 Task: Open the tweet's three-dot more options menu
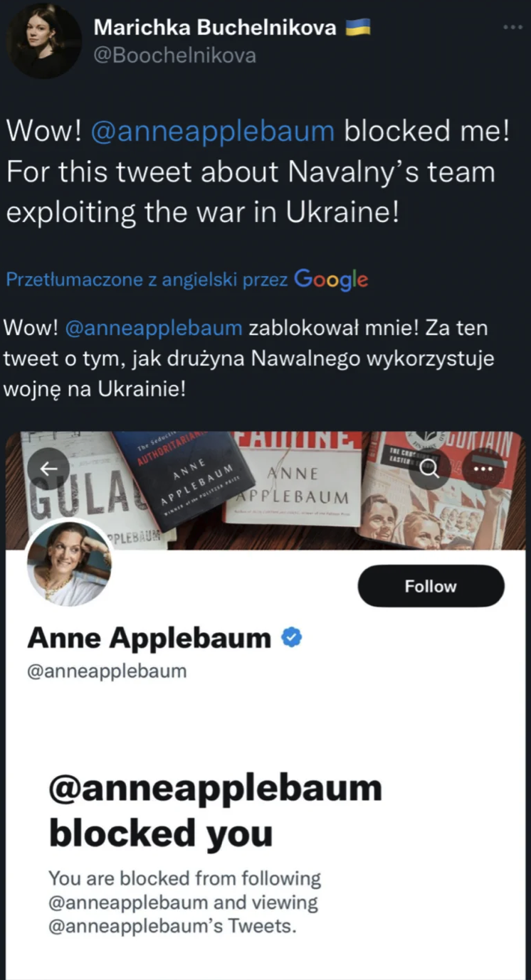512,27
